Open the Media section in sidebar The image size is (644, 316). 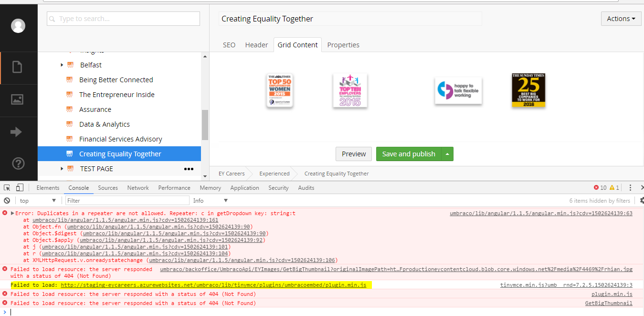17,99
